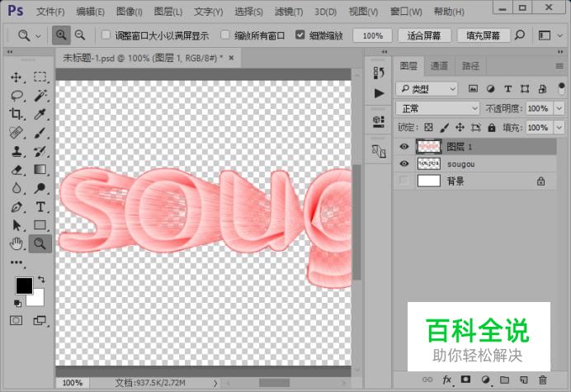The image size is (571, 392).
Task: Click the 100% zoom button
Action: [372, 35]
